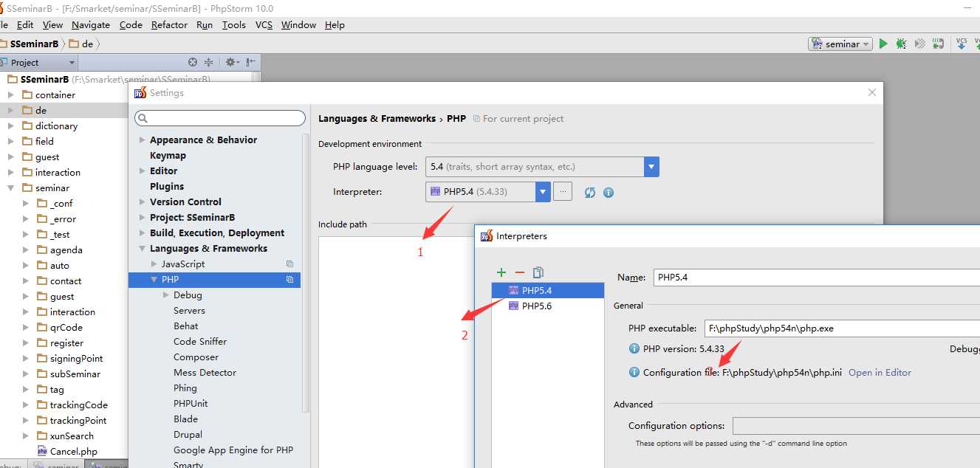Click the blue info icon beside Interpreter
Image resolution: width=980 pixels, height=468 pixels.
point(609,193)
